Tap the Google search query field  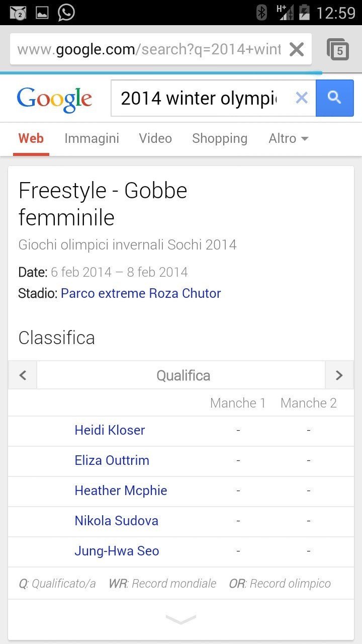pyautogui.click(x=199, y=98)
